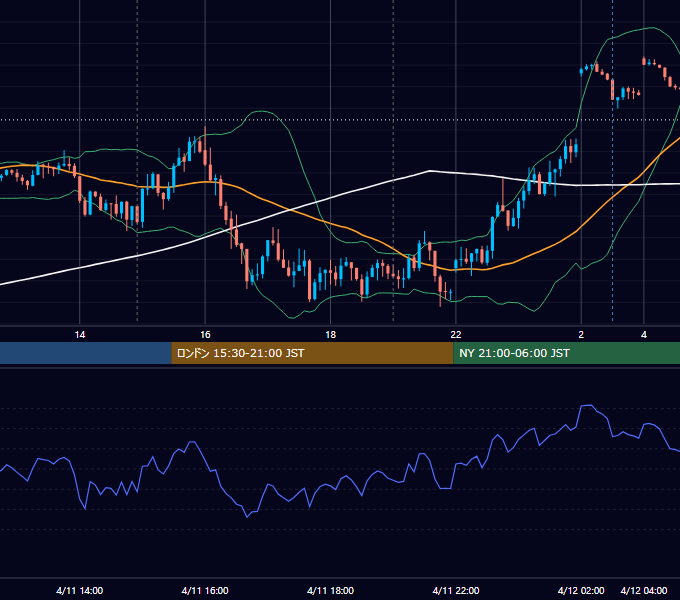Image resolution: width=680 pixels, height=600 pixels.
Task: Click the hour label 14 under the price chart
Action: click(80, 335)
